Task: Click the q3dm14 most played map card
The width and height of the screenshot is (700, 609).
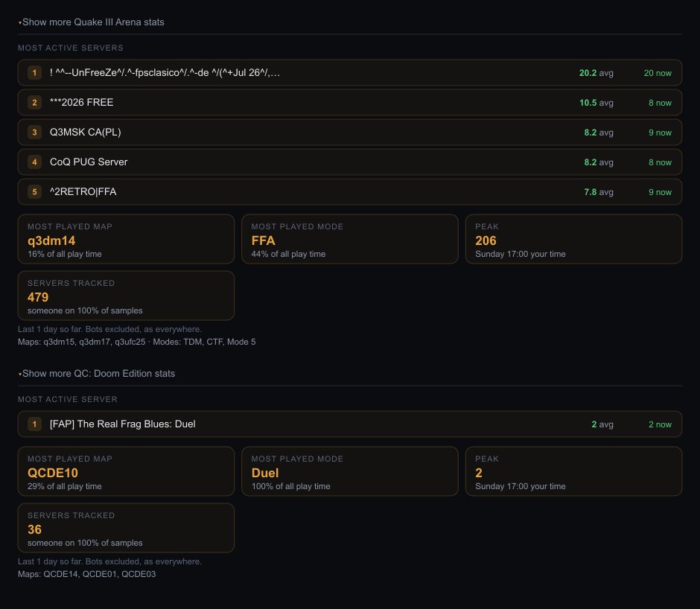Action: pos(126,239)
